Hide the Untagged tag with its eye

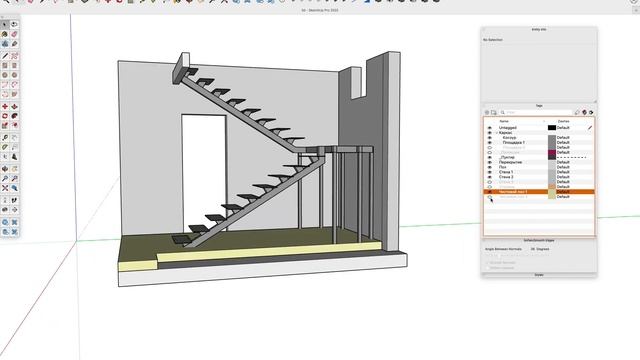point(490,128)
